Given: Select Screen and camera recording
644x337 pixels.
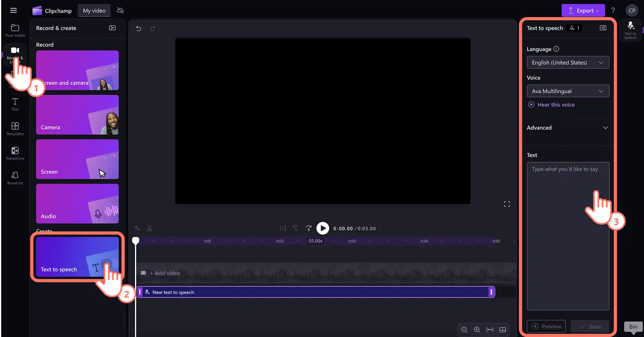Looking at the screenshot, I should pos(77,70).
